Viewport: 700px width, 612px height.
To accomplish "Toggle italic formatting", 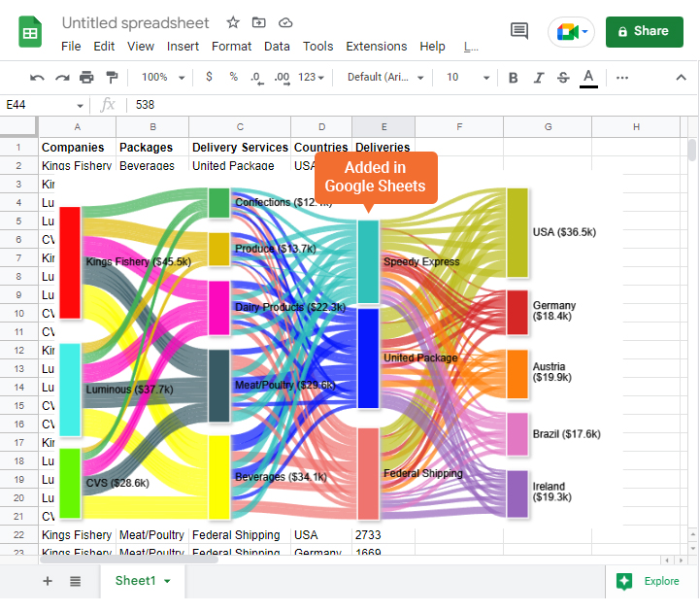I will coord(539,78).
